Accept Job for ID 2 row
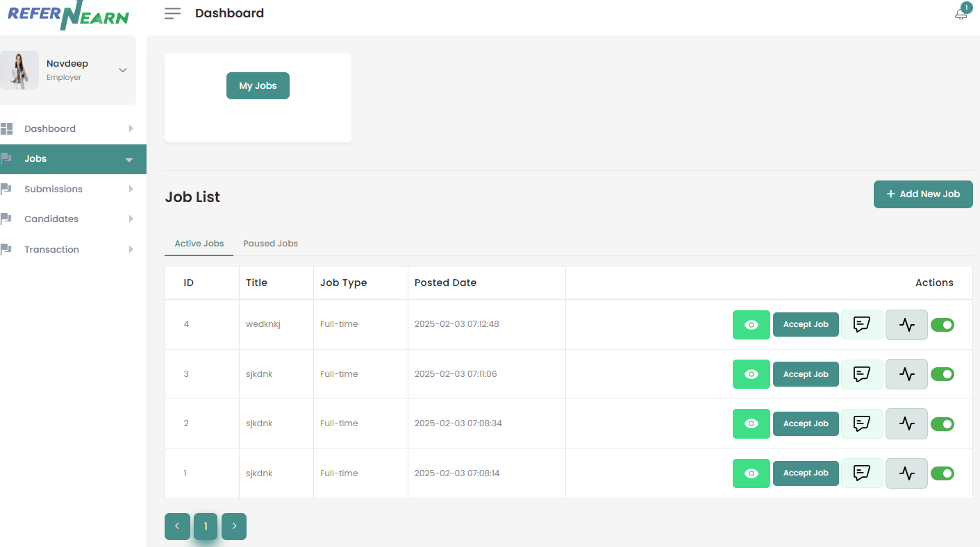 tap(806, 423)
